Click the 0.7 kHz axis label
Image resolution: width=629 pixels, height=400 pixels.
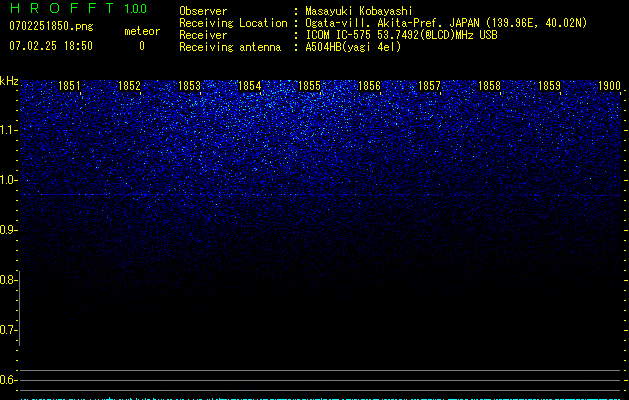click(x=8, y=330)
